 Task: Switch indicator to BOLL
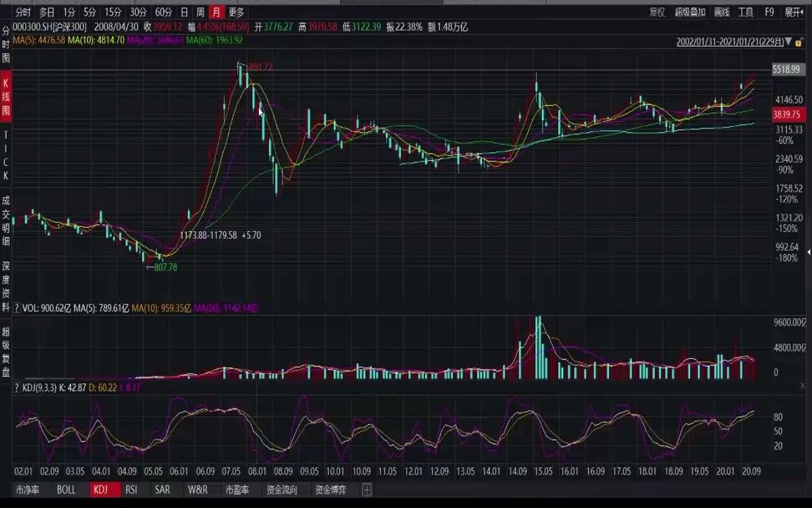coord(66,490)
